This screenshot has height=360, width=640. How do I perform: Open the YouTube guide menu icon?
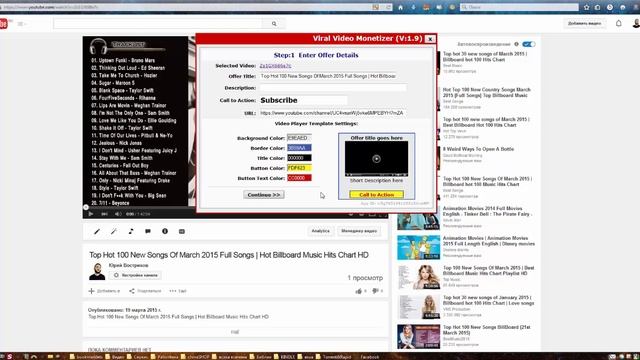pyautogui.click(x=21, y=24)
